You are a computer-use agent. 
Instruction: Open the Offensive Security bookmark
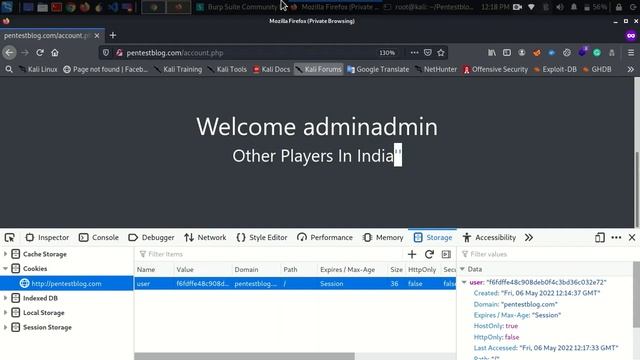click(496, 69)
